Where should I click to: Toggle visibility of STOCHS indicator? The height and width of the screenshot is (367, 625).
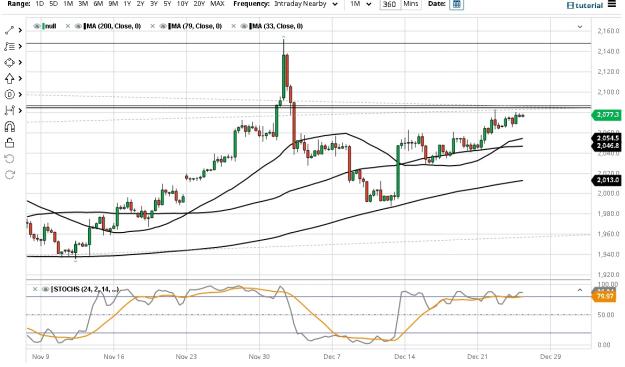pyautogui.click(x=45, y=289)
